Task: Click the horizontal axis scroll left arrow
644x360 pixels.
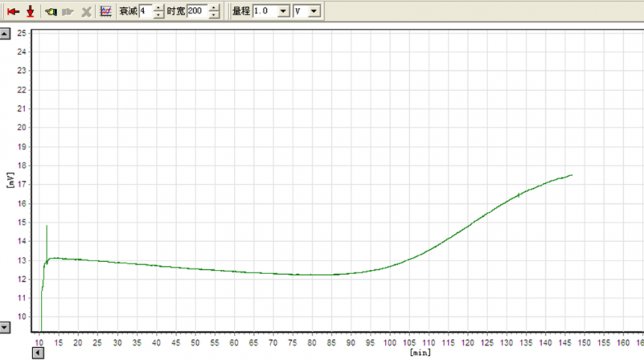Action: (x=38, y=353)
